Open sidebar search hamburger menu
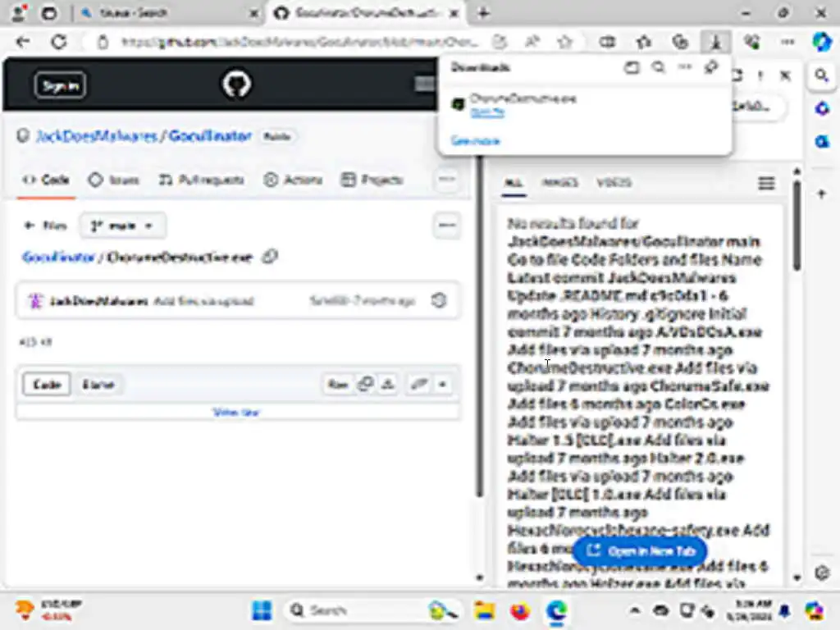Image resolution: width=840 pixels, height=630 pixels. pos(766,183)
